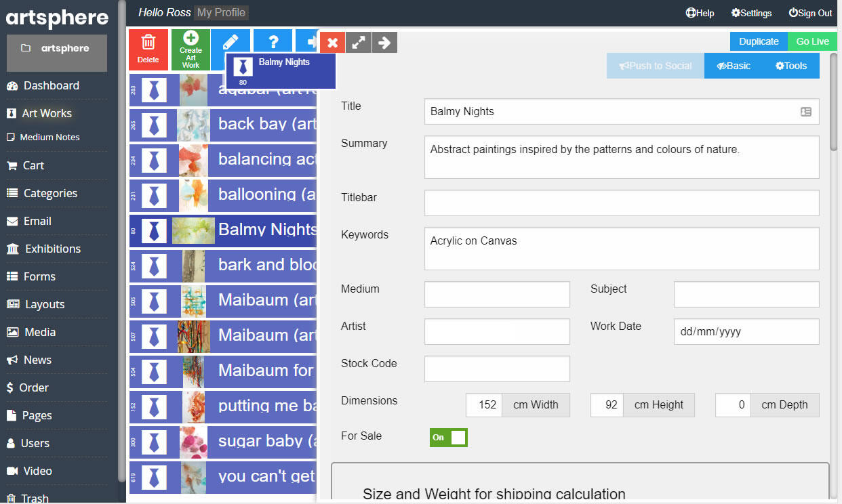Open Settings from the top bar
The width and height of the screenshot is (842, 504).
[x=751, y=13]
